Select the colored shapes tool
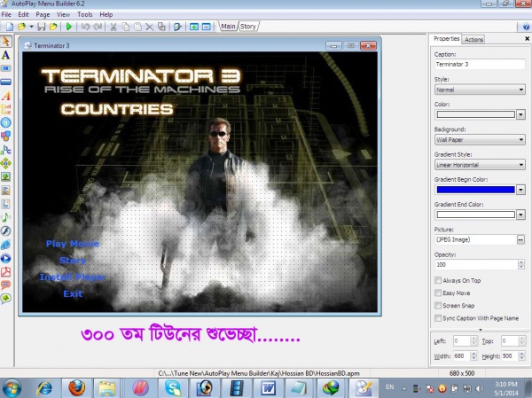The height and width of the screenshot is (398, 532). 6,136
